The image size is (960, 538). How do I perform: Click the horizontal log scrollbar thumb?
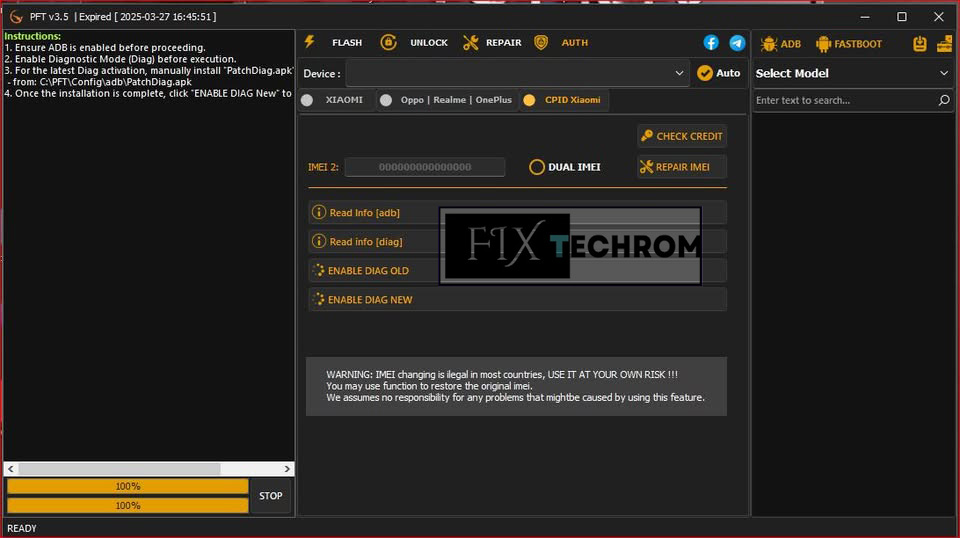pos(119,469)
